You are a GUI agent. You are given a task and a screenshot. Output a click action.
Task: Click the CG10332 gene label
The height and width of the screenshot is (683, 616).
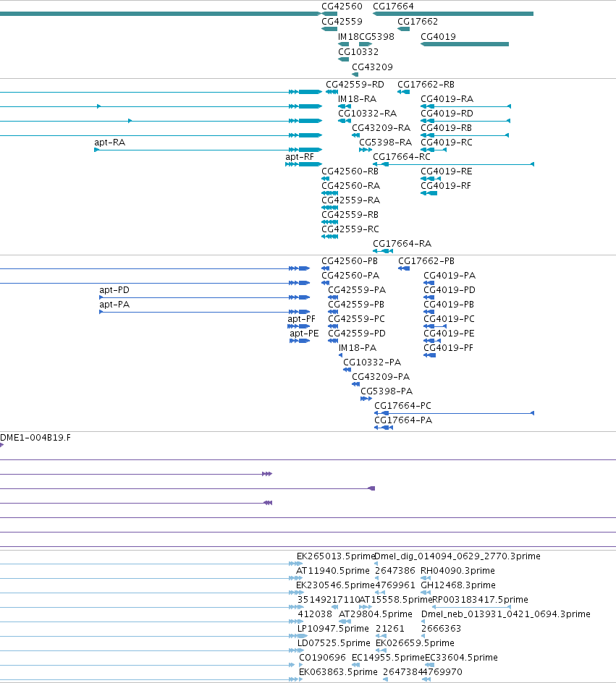(358, 52)
